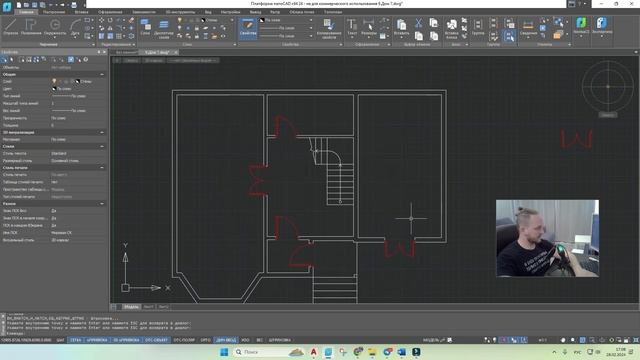The width and height of the screenshot is (640, 360).
Task: Open the Главная ribbon tab
Action: coord(26,12)
